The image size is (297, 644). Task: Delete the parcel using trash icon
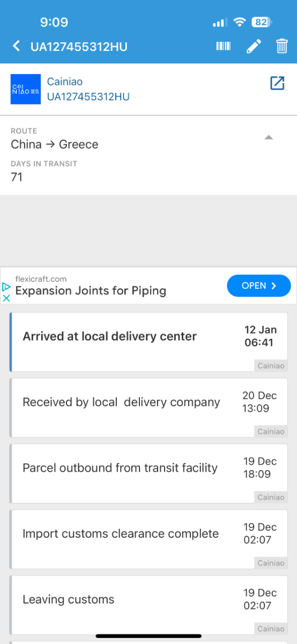click(x=282, y=46)
